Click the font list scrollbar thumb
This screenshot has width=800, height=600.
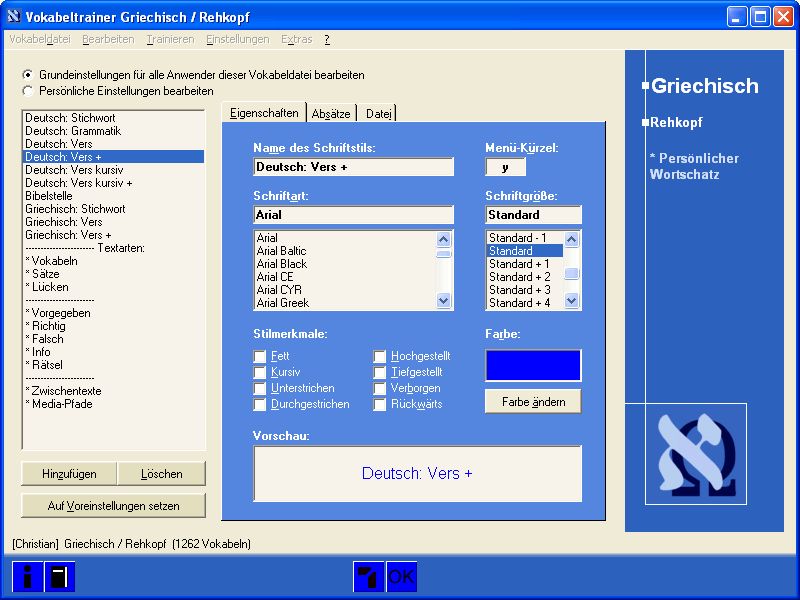(443, 254)
